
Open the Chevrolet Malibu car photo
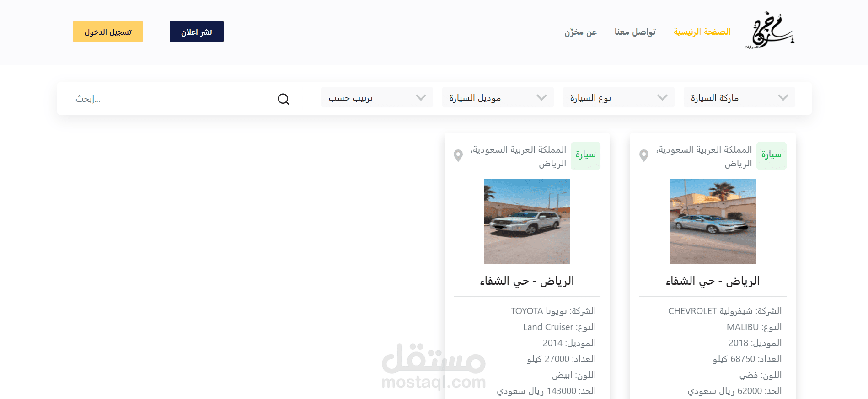(713, 221)
